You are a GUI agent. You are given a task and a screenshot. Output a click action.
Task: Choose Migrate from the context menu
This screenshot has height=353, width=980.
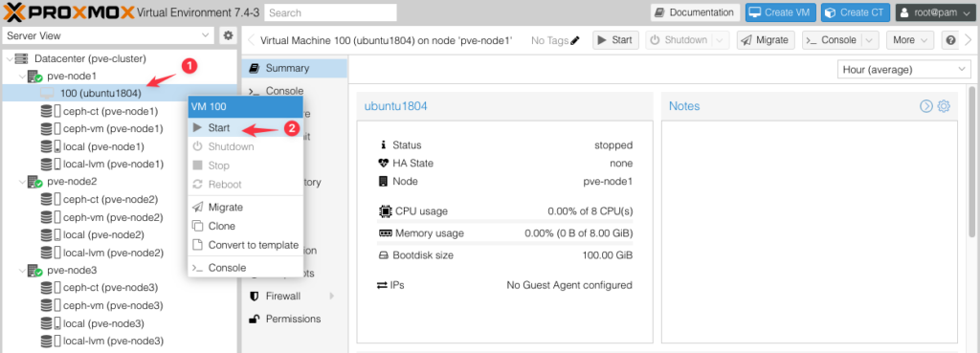pos(246,207)
